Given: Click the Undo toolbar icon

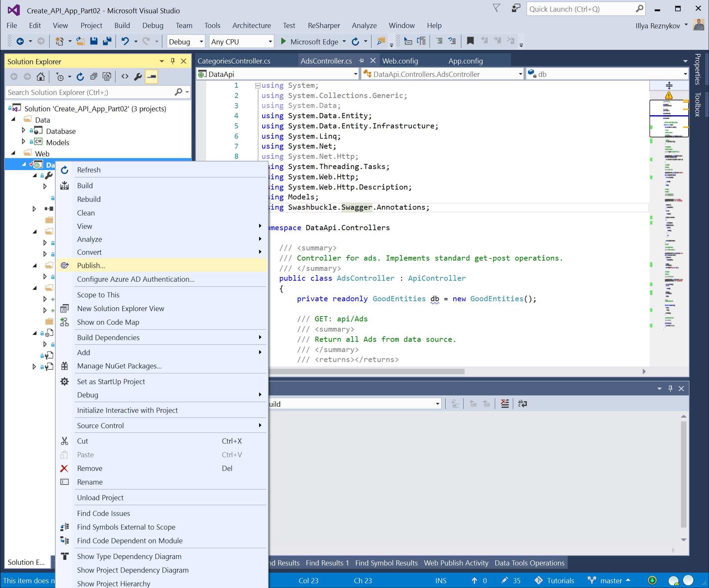Looking at the screenshot, I should pyautogui.click(x=125, y=41).
